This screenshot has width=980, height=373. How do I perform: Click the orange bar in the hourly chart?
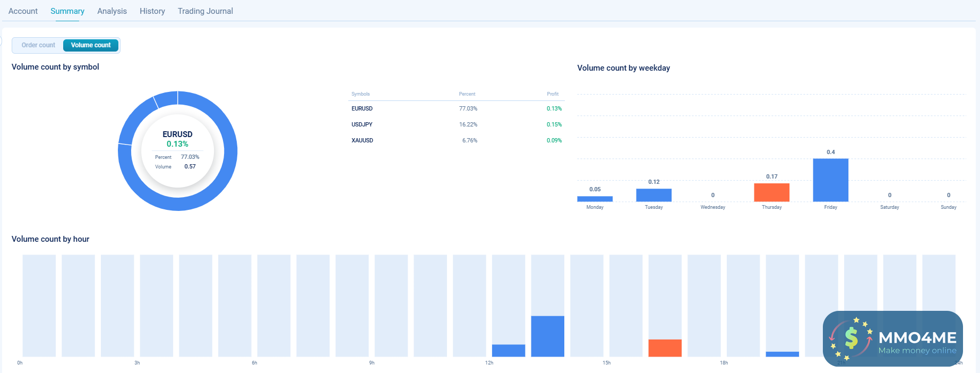click(x=665, y=348)
